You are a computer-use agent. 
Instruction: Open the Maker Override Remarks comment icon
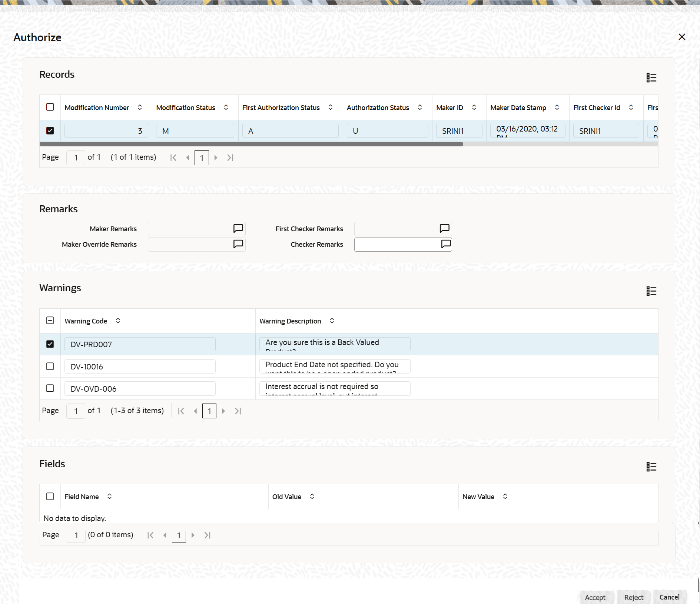point(238,244)
